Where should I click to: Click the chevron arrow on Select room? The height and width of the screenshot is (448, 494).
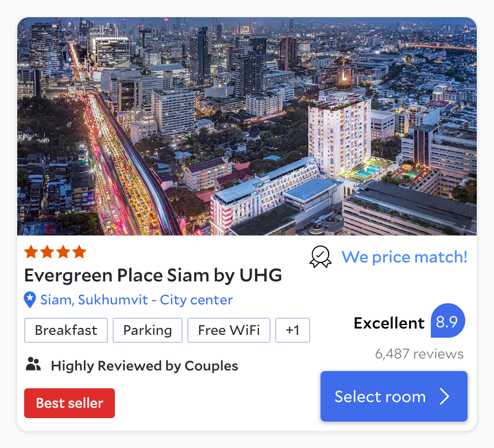(445, 396)
